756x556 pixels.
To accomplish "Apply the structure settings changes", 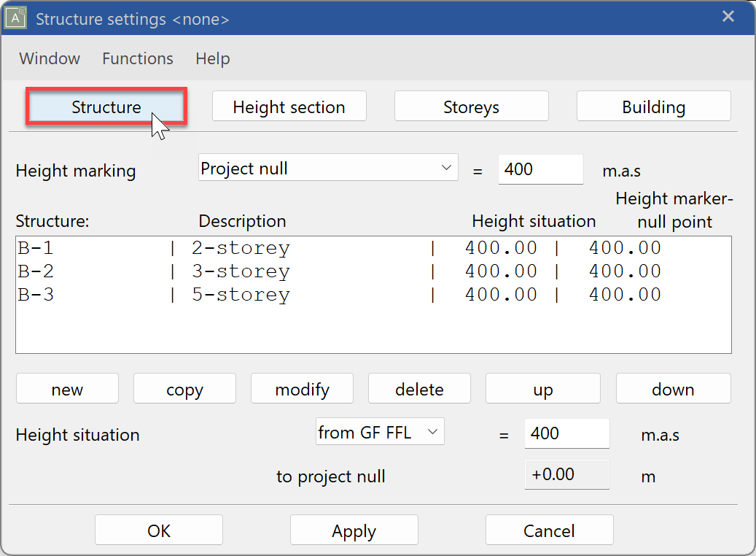I will 354,530.
